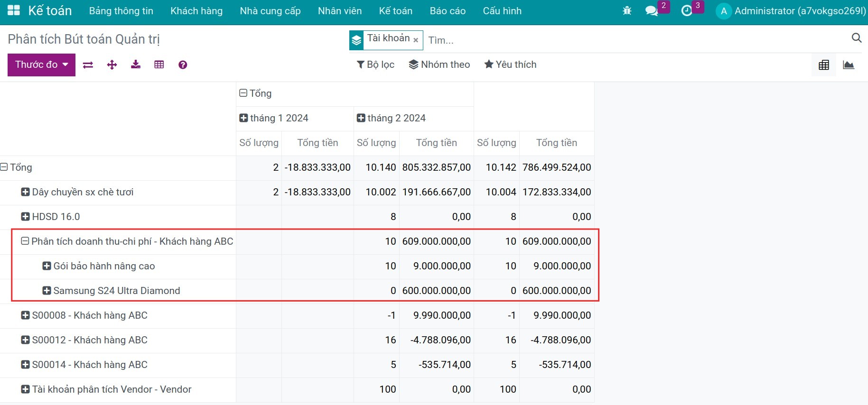Click the Tìm... search input field

click(x=636, y=40)
